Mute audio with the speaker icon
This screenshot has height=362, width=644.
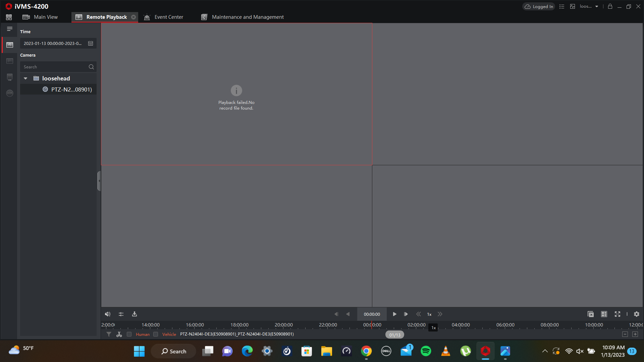coord(108,314)
